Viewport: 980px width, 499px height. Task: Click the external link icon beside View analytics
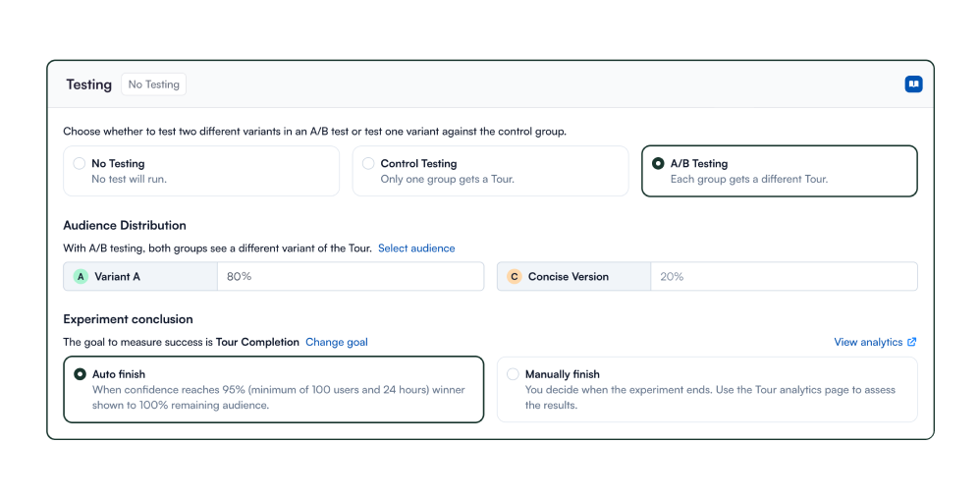912,342
